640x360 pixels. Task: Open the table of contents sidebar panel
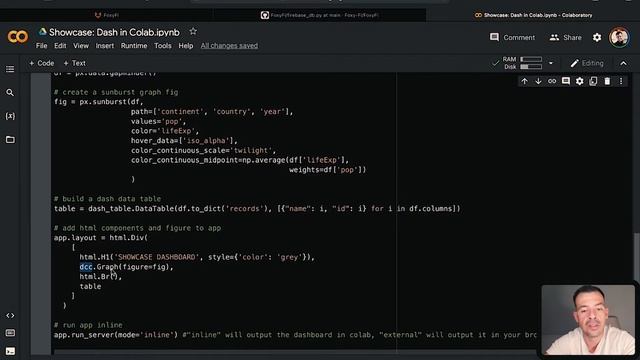tap(10, 69)
